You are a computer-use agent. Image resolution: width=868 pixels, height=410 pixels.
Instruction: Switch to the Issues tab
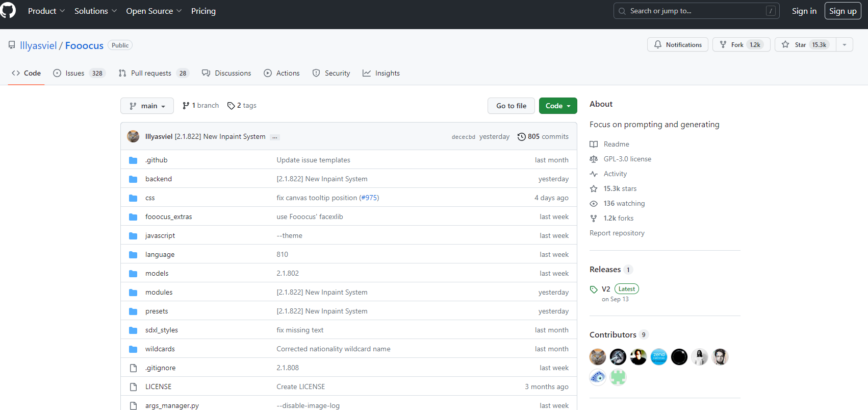pyautogui.click(x=79, y=73)
